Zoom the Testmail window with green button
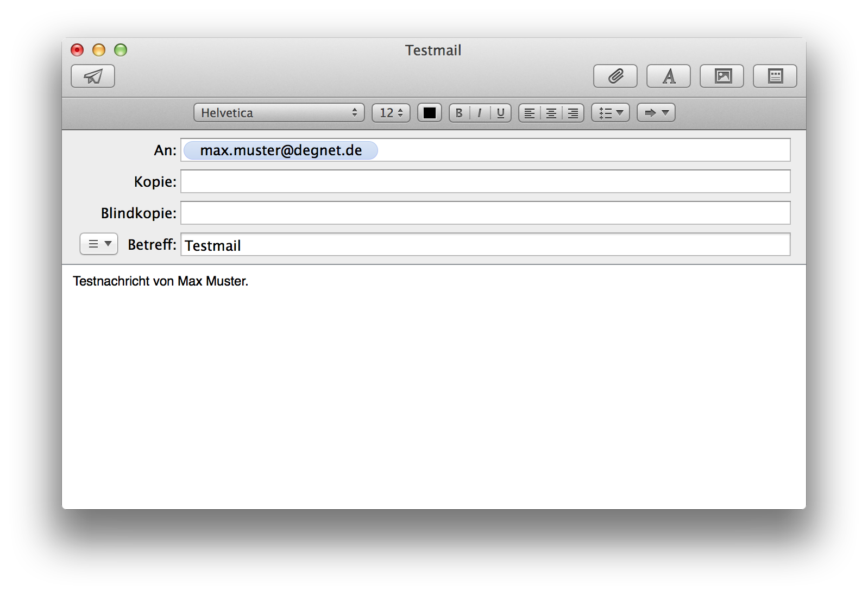 121,50
